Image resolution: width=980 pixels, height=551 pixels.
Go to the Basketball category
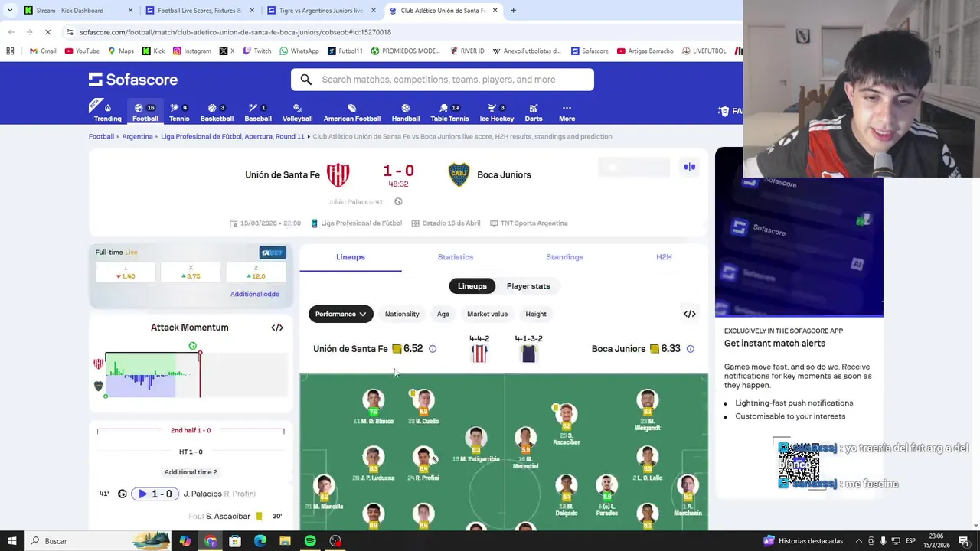(x=217, y=112)
